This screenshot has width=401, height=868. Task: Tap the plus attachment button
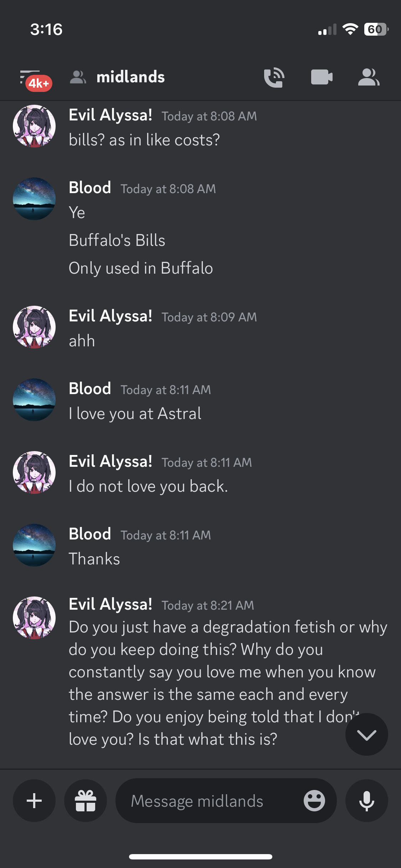click(x=34, y=801)
